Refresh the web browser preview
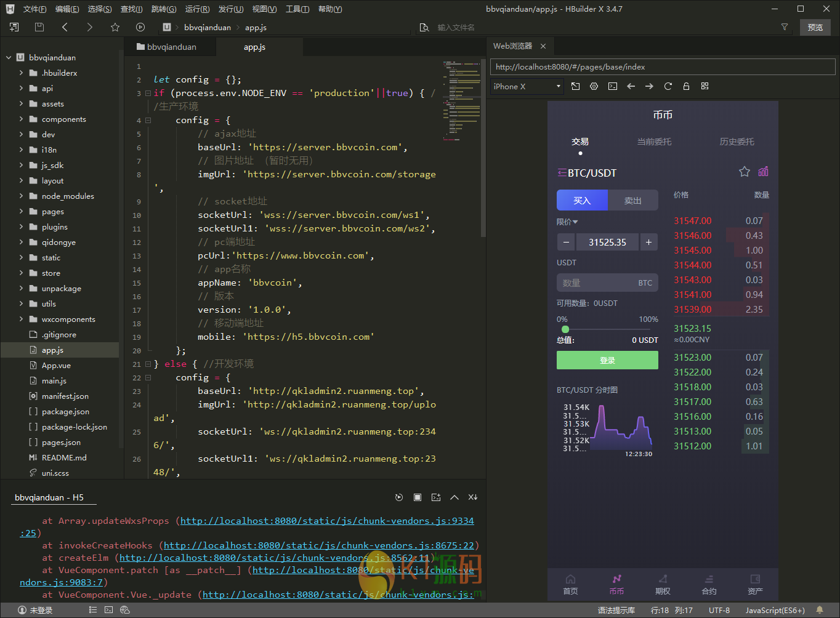This screenshot has height=618, width=840. click(668, 87)
